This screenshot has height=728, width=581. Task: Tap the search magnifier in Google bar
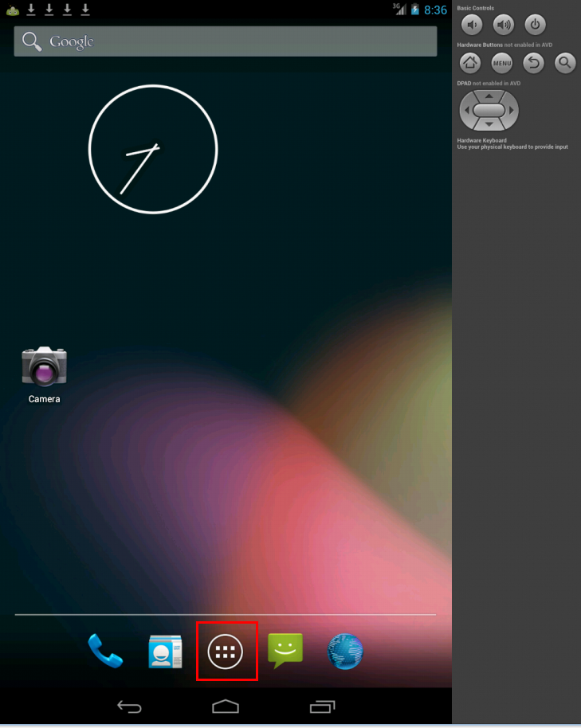pyautogui.click(x=32, y=41)
